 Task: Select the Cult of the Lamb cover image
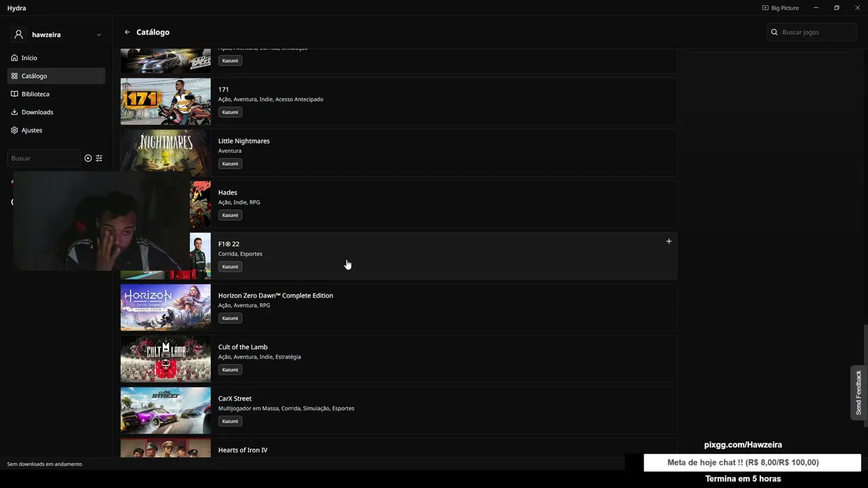click(165, 359)
